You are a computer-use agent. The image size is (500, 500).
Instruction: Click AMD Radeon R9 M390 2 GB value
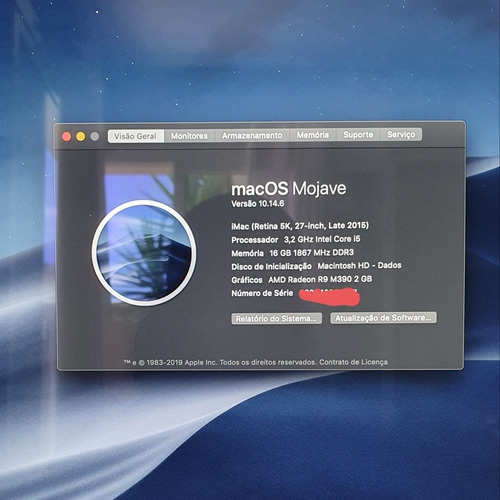[x=320, y=279]
